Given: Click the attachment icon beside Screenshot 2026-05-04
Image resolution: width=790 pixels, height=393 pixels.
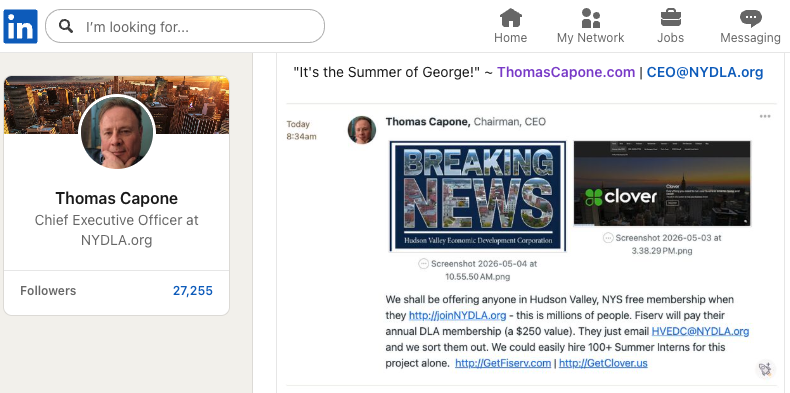Looking at the screenshot, I should tap(424, 263).
